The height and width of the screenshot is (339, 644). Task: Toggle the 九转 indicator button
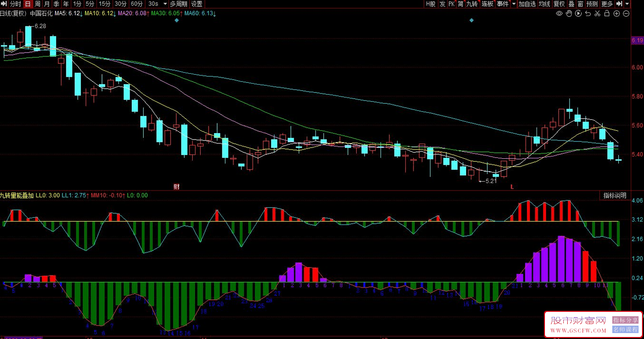point(472,3)
